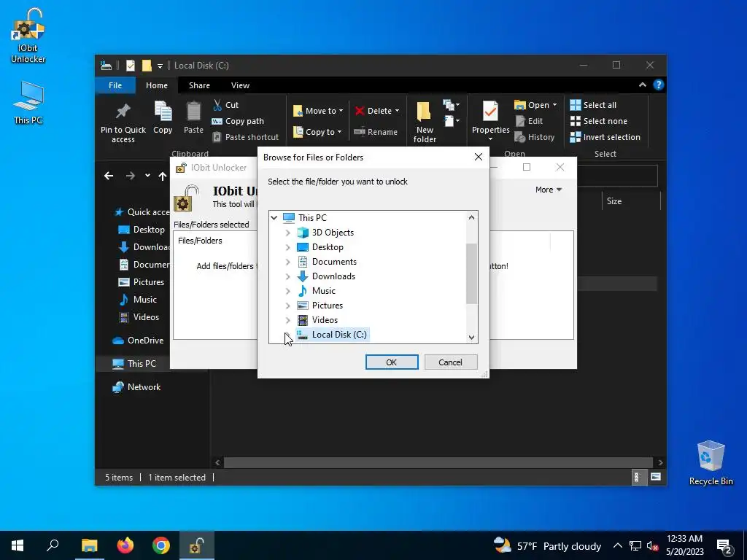Expand the Pictures tree node
Image resolution: width=747 pixels, height=560 pixels.
[x=287, y=306]
